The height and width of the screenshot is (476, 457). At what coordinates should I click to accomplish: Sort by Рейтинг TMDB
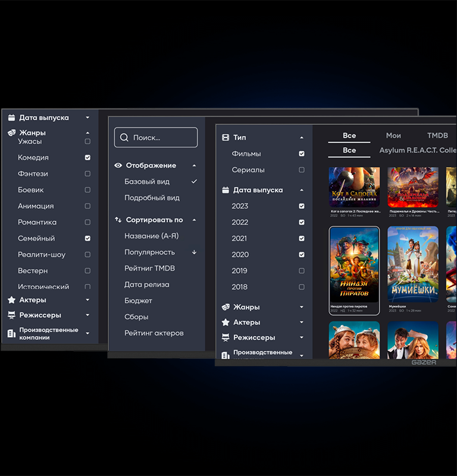tap(149, 268)
